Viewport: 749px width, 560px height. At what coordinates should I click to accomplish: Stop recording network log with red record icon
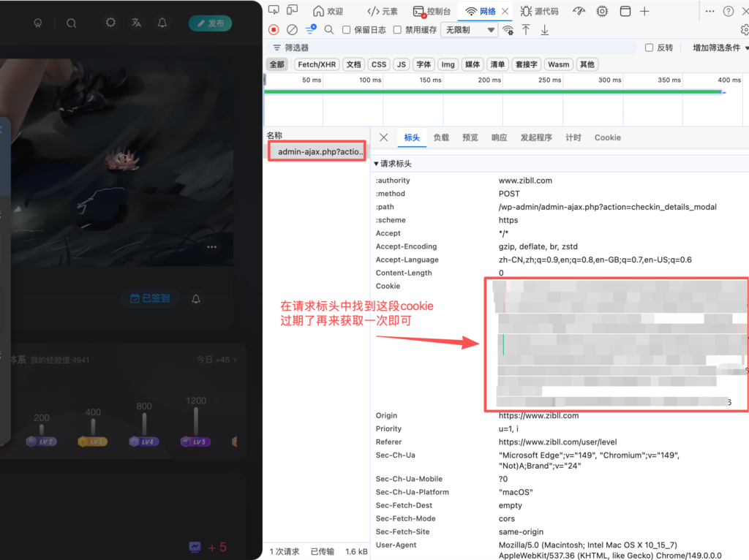tap(274, 29)
